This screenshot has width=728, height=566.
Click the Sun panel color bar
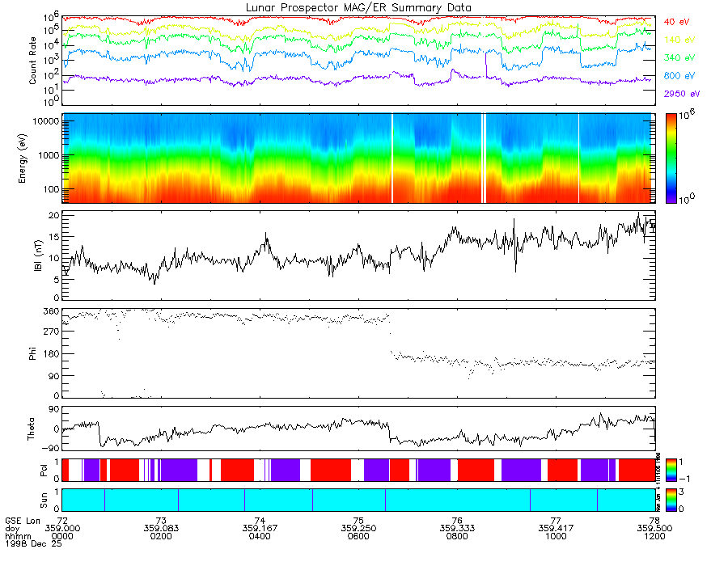coord(671,501)
